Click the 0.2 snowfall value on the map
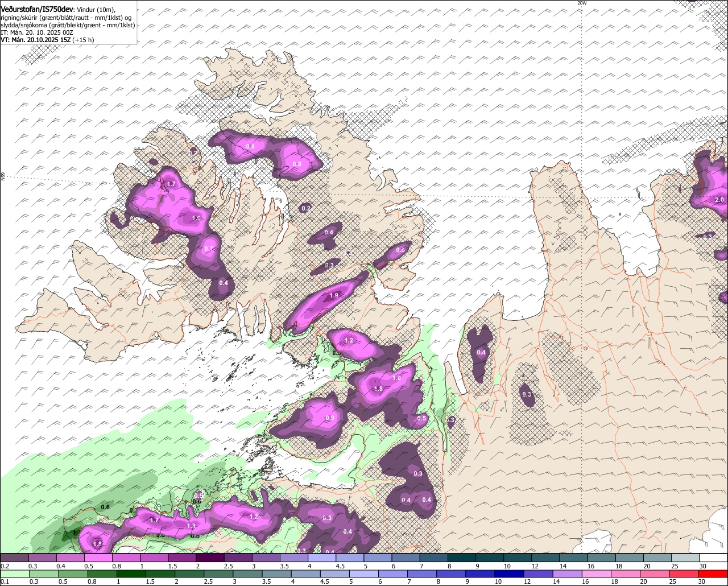Viewport: 728px width, 586px height. click(x=305, y=209)
